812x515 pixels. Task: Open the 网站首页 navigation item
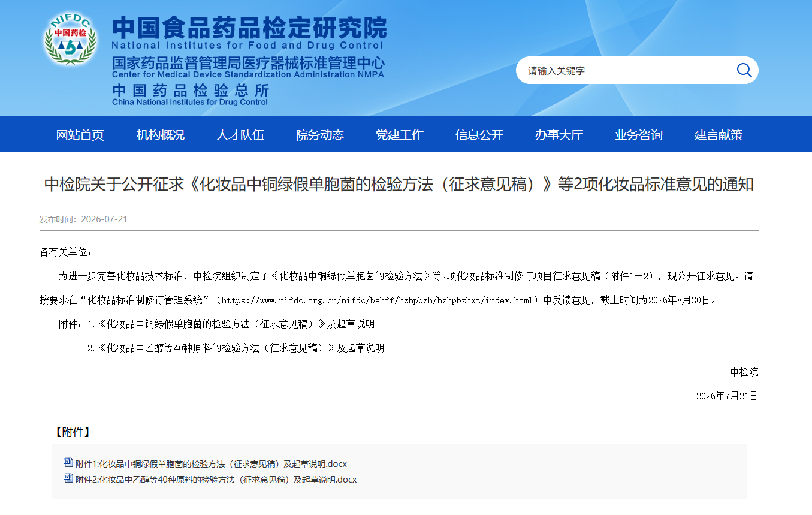point(80,135)
